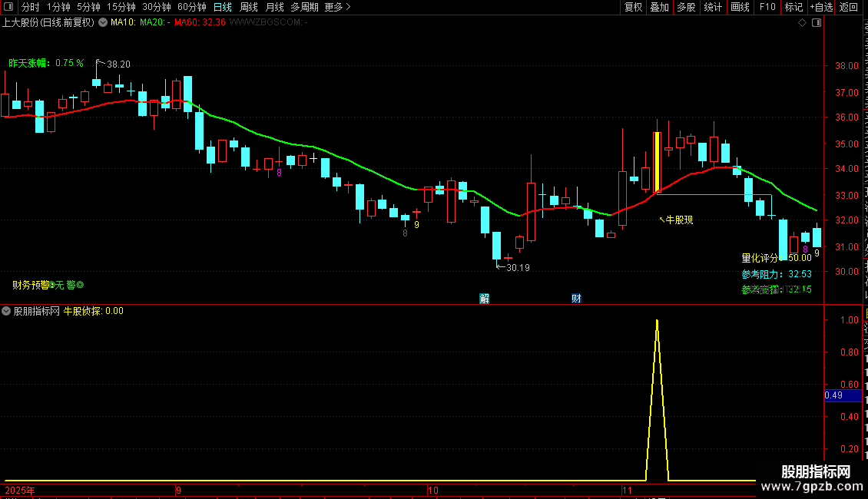The height and width of the screenshot is (499, 868).
Task: Click the 1.00 sub-chart axis label
Action: click(849, 320)
